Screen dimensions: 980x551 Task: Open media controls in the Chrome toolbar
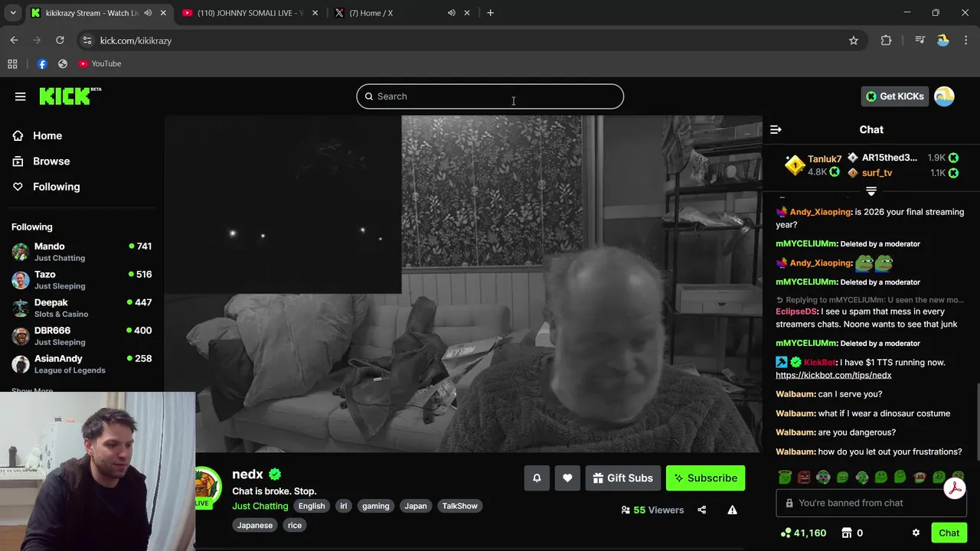click(x=920, y=41)
